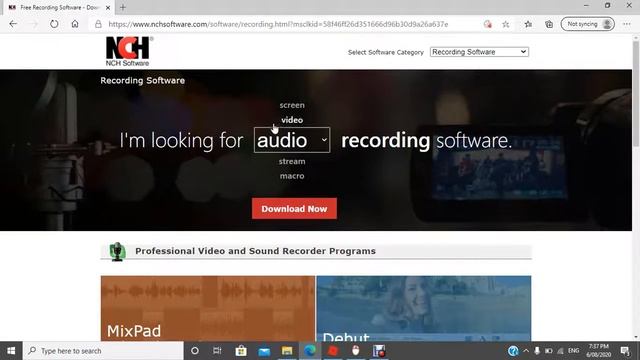Open the Select Software Category dropdown
This screenshot has height=360, width=640.
tap(479, 52)
